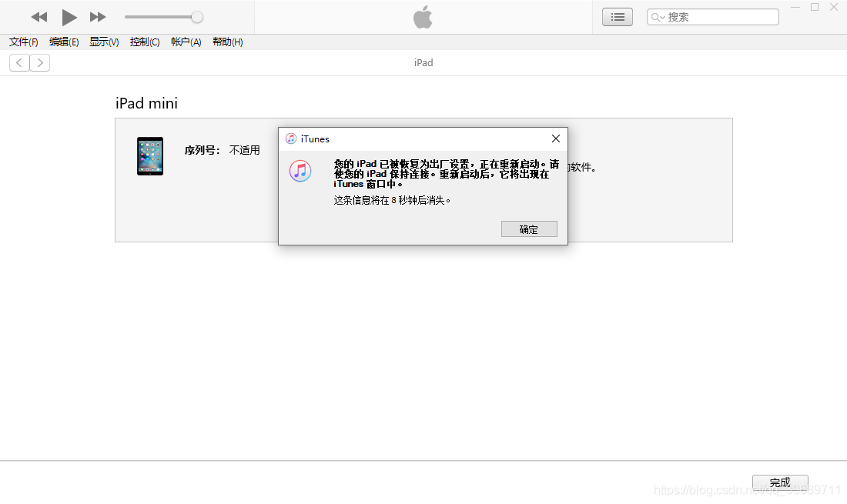This screenshot has width=847, height=504.
Task: Click the iPad mini heading
Action: click(146, 103)
